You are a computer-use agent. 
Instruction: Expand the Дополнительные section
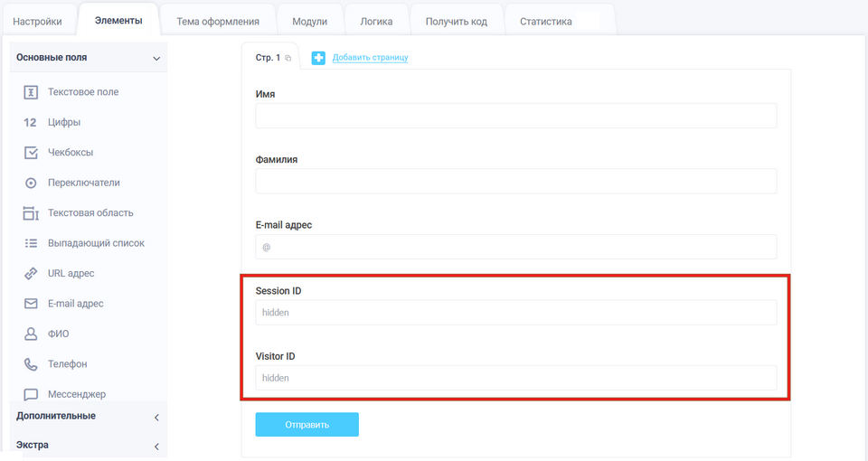[x=156, y=417]
